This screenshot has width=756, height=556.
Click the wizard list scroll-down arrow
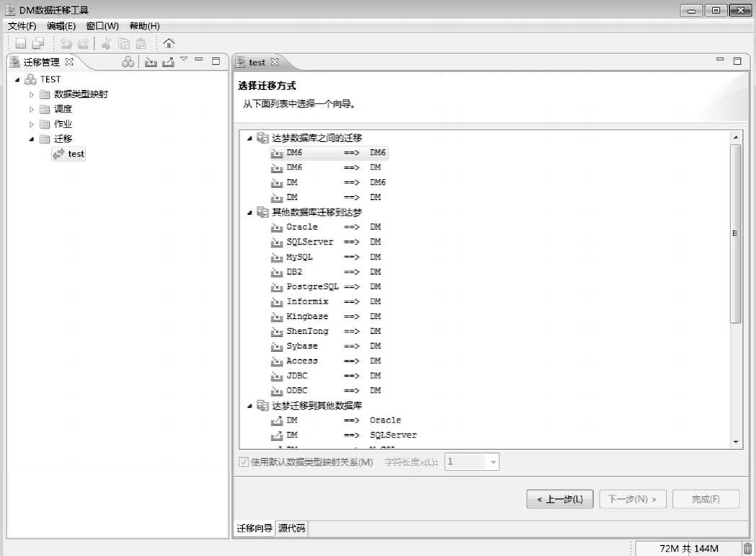pos(736,441)
